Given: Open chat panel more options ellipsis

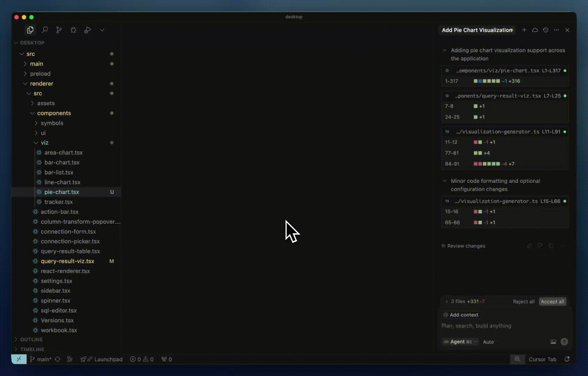Looking at the screenshot, I should click(x=556, y=30).
